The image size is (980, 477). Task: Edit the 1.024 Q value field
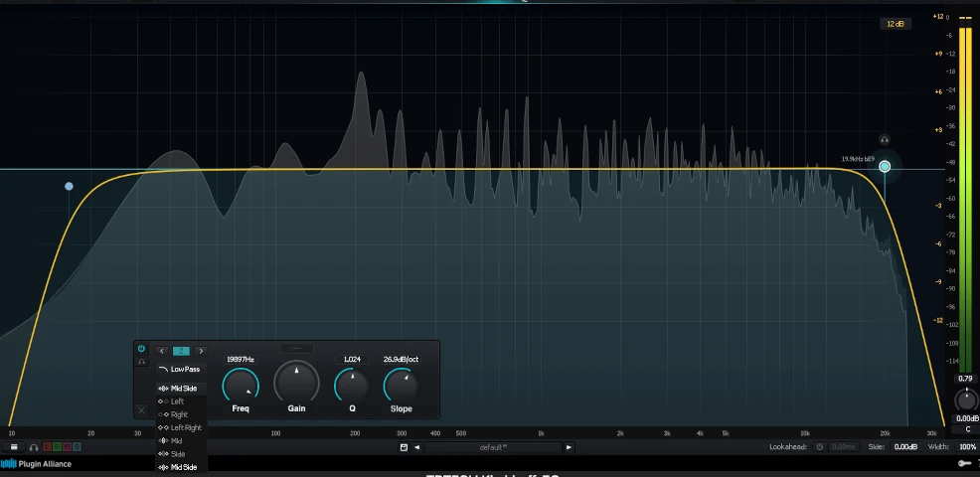pyautogui.click(x=353, y=360)
